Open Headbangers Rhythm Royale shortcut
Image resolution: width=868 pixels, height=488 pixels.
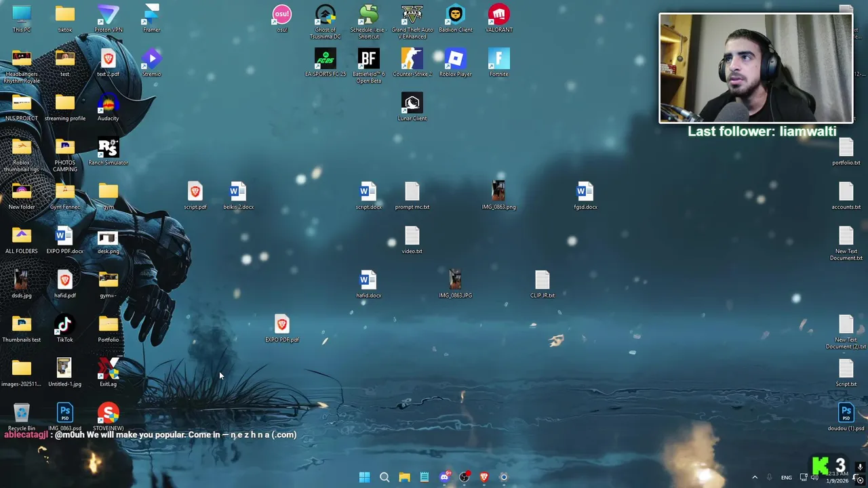(x=22, y=66)
